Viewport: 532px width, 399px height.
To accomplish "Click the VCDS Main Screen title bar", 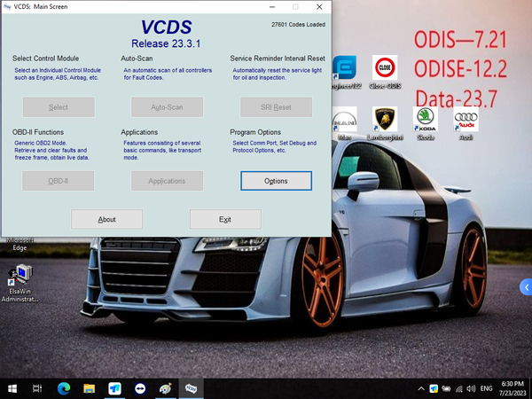I will pyautogui.click(x=133, y=6).
